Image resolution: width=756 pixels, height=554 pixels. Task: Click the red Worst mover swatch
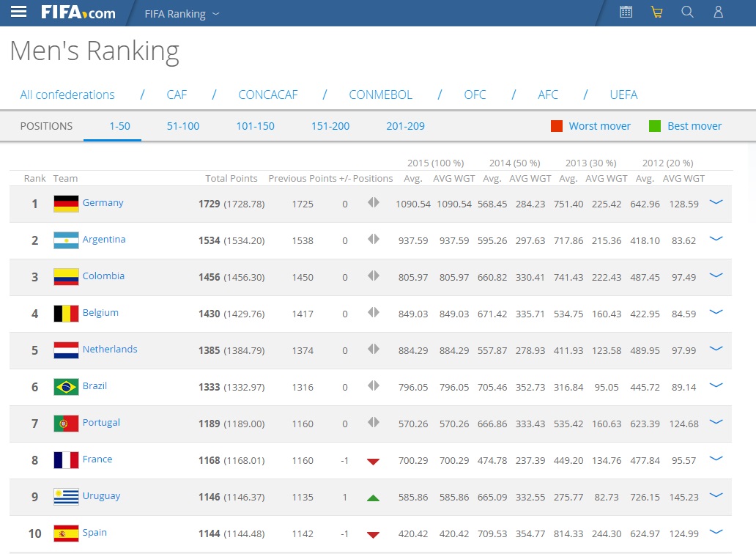(557, 126)
